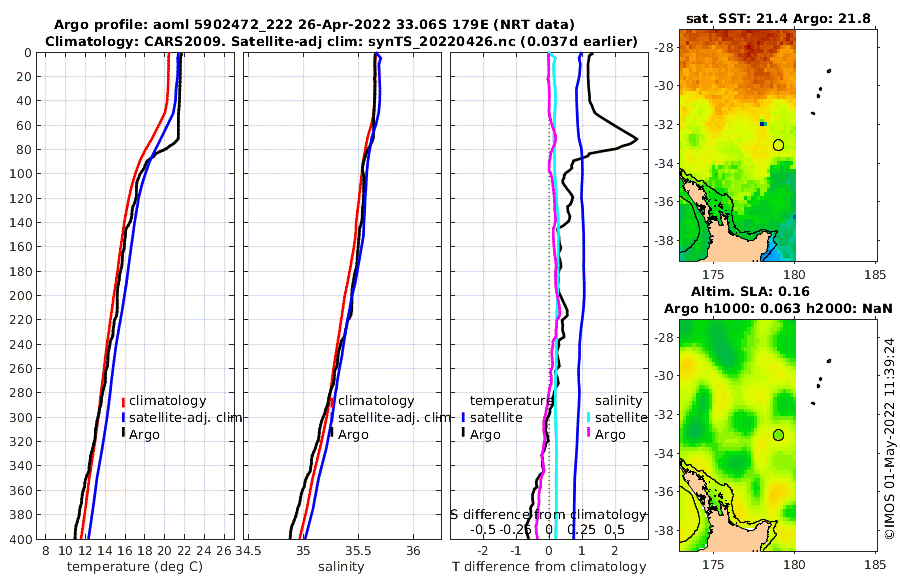This screenshot has width=900, height=580.
Task: Select the 'sat. SST: 21.4 Argo: 21.8' heading
Action: tap(778, 19)
